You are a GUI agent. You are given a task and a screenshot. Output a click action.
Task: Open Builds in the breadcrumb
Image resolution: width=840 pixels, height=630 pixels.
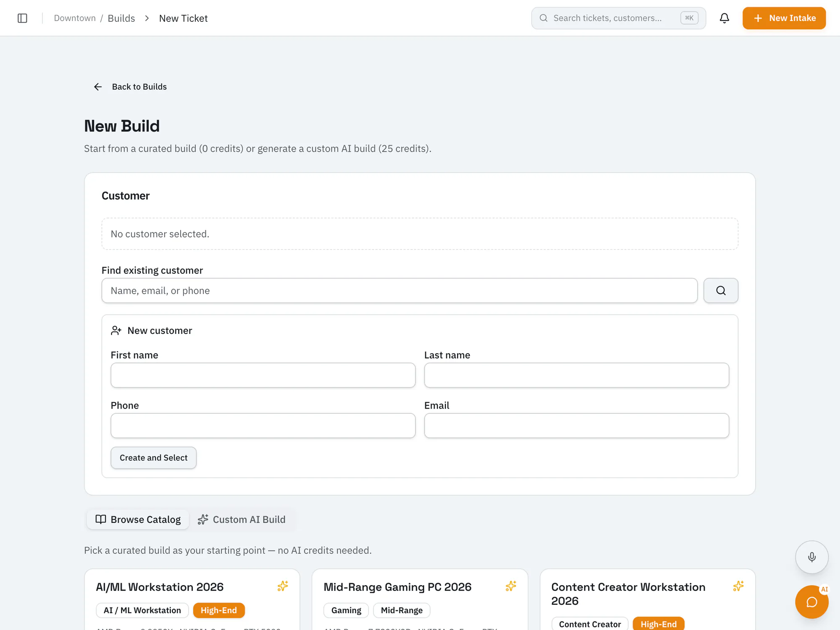(x=121, y=18)
